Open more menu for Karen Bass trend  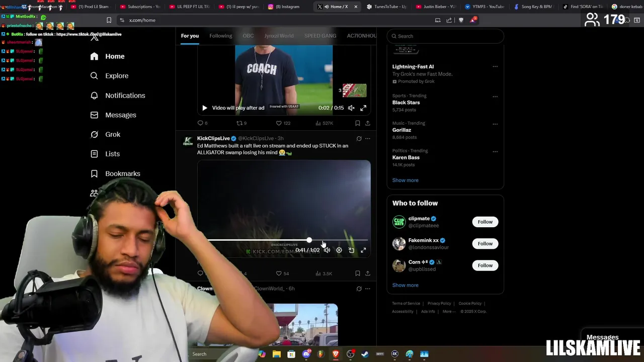(495, 151)
